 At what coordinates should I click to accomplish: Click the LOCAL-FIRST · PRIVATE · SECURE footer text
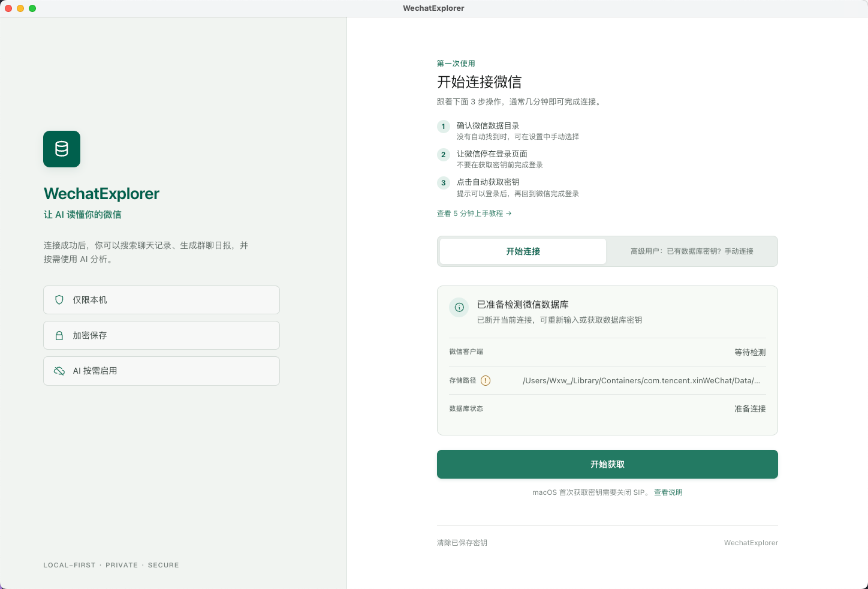(111, 565)
